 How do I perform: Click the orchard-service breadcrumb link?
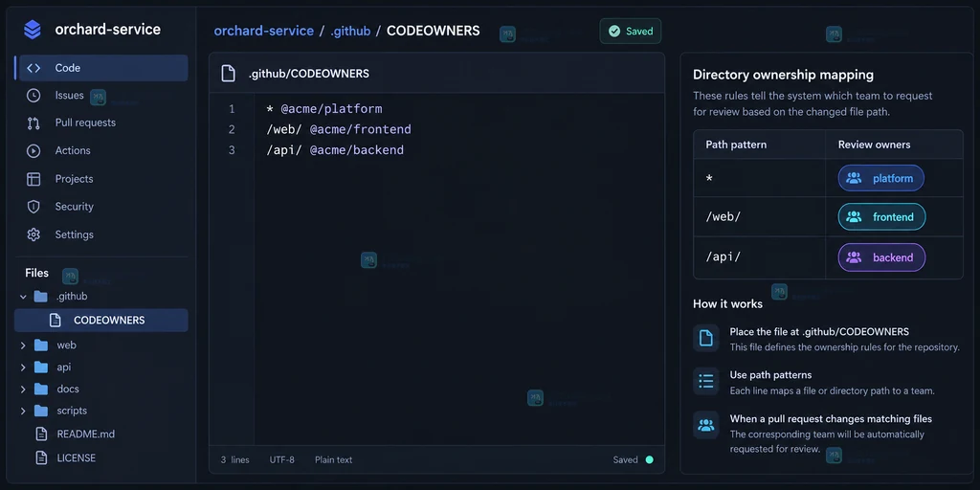(x=264, y=31)
